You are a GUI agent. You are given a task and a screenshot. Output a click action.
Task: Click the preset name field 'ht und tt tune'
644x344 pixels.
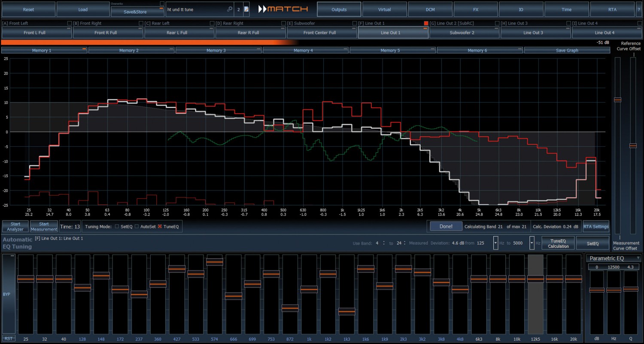195,9
